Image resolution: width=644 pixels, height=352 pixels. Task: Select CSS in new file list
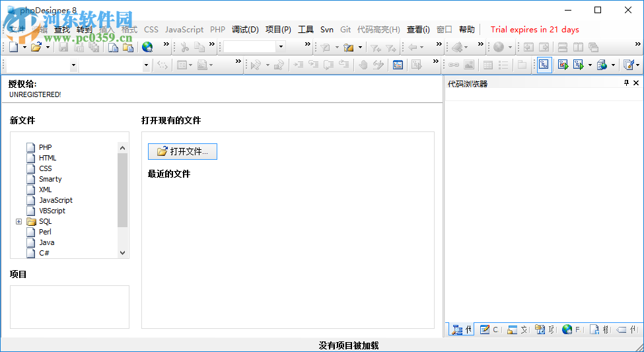click(45, 168)
